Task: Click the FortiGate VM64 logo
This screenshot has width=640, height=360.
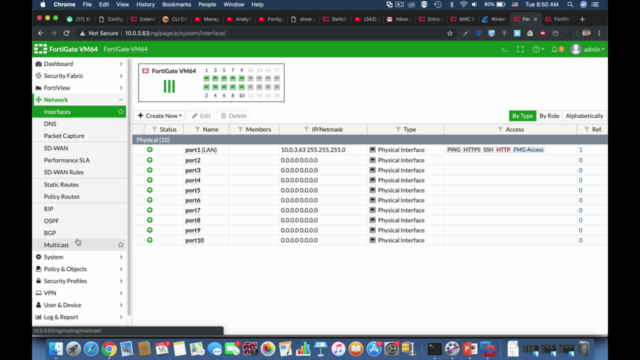Action: point(66,49)
